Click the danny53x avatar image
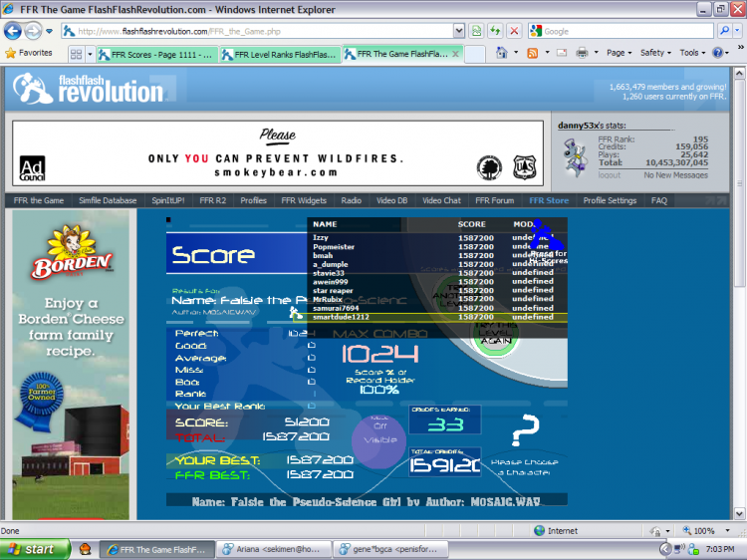The width and height of the screenshot is (747, 560). point(576,157)
